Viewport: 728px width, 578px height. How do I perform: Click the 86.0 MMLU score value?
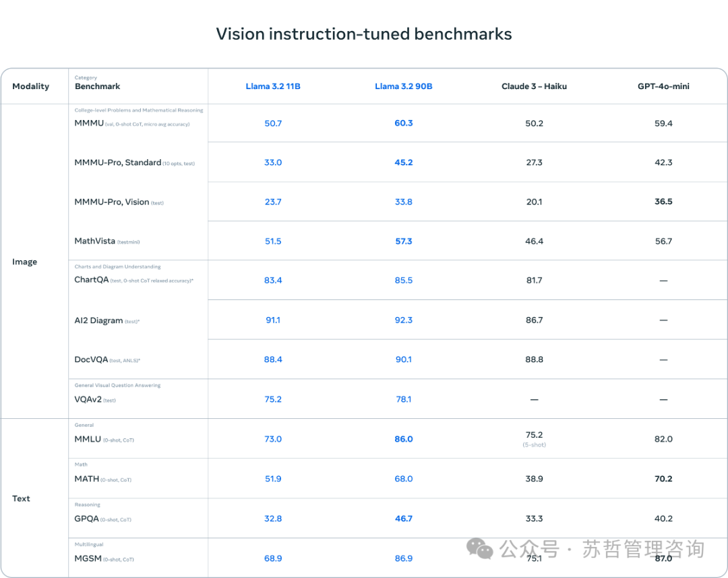point(404,439)
